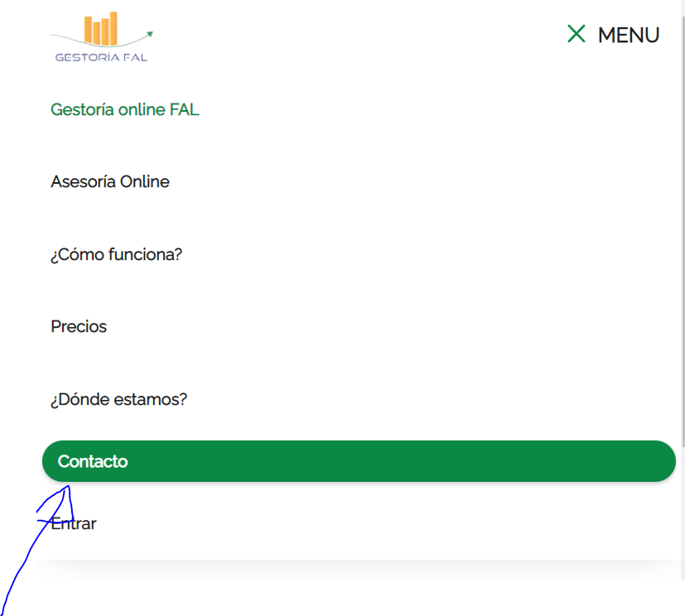This screenshot has width=685, height=616.
Task: Click the orange bar chart logo graphic
Action: 101,29
